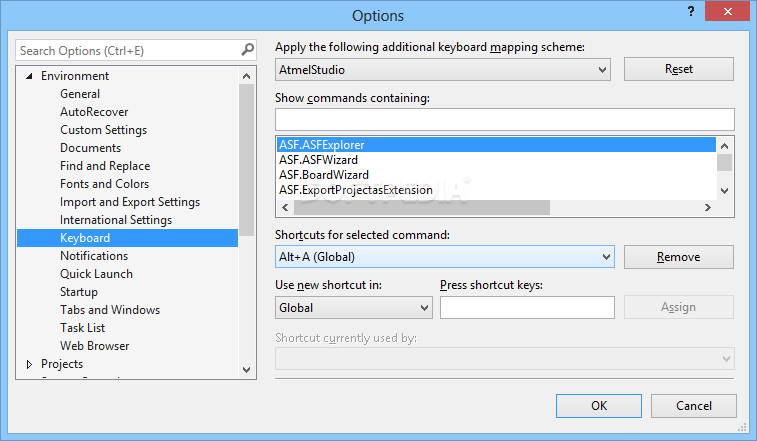This screenshot has width=757, height=441.
Task: Open Task List options page
Action: coord(82,327)
